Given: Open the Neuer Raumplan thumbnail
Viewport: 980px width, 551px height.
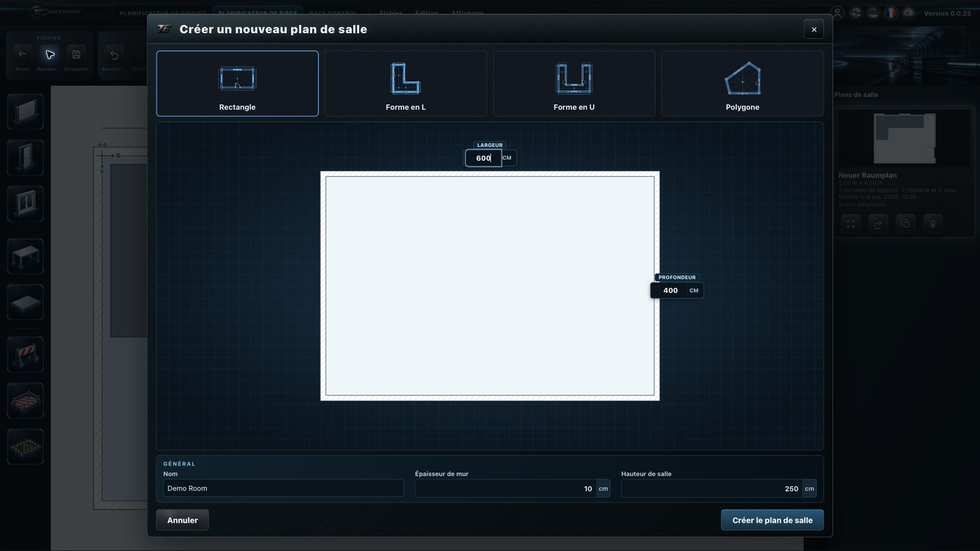Looking at the screenshot, I should 904,138.
